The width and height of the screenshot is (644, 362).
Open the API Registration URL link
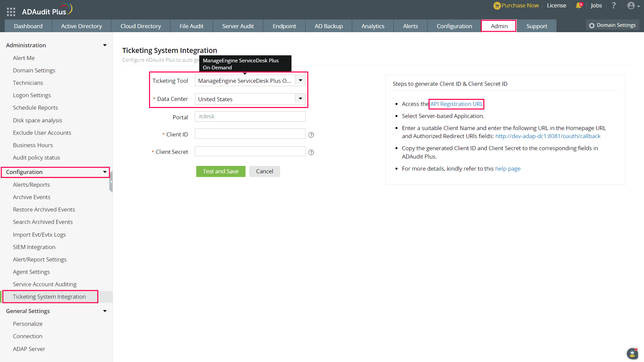click(456, 104)
